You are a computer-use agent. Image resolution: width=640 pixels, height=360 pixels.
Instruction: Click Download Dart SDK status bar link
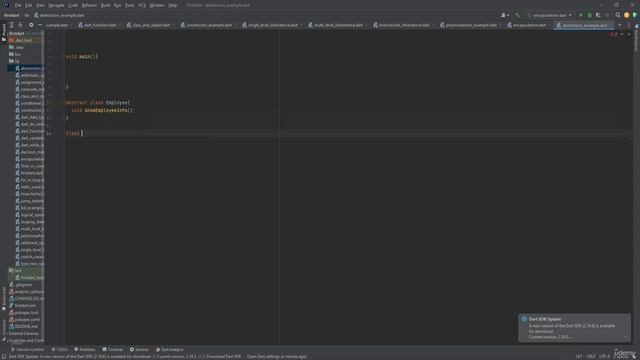pos(223,356)
